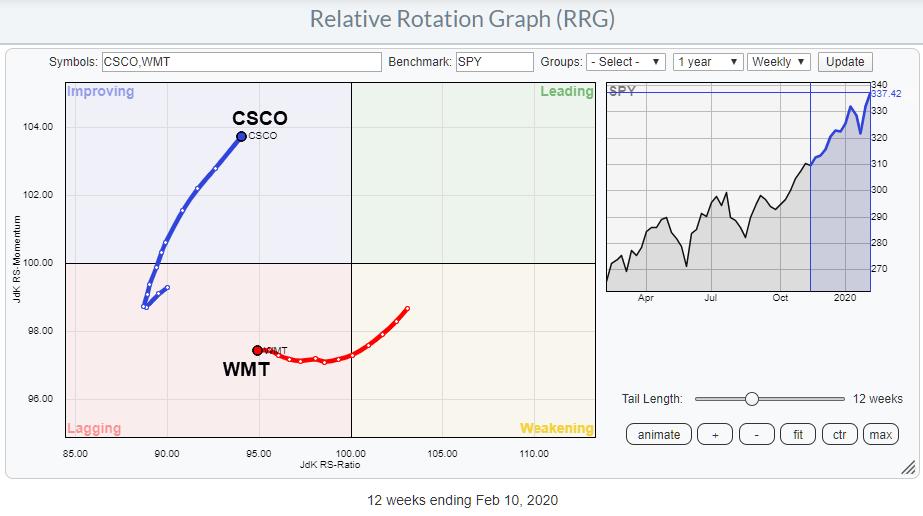
Task: Click the plus zoom-in button
Action: pos(715,435)
